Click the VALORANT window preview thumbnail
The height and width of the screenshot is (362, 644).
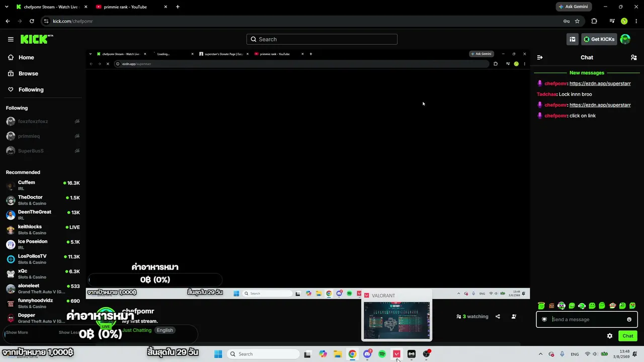coord(397,321)
